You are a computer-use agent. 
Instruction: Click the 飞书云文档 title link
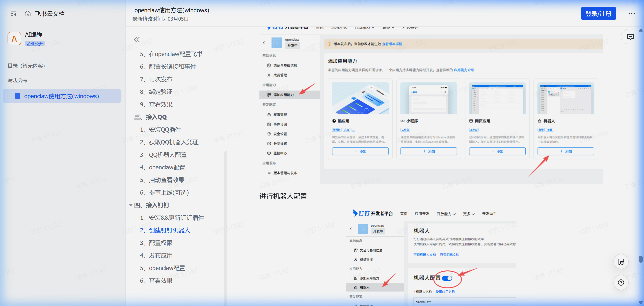[x=50, y=13]
